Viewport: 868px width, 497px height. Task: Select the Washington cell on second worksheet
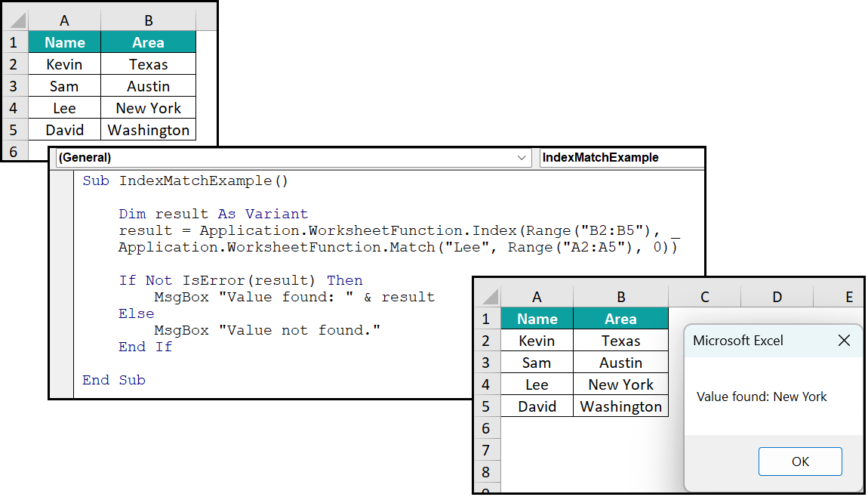click(620, 406)
